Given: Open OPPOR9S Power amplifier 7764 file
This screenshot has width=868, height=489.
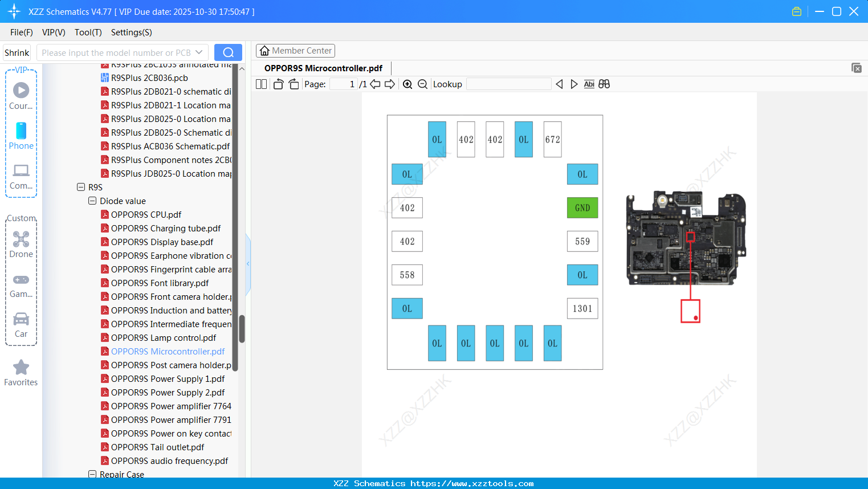Looking at the screenshot, I should pyautogui.click(x=171, y=406).
